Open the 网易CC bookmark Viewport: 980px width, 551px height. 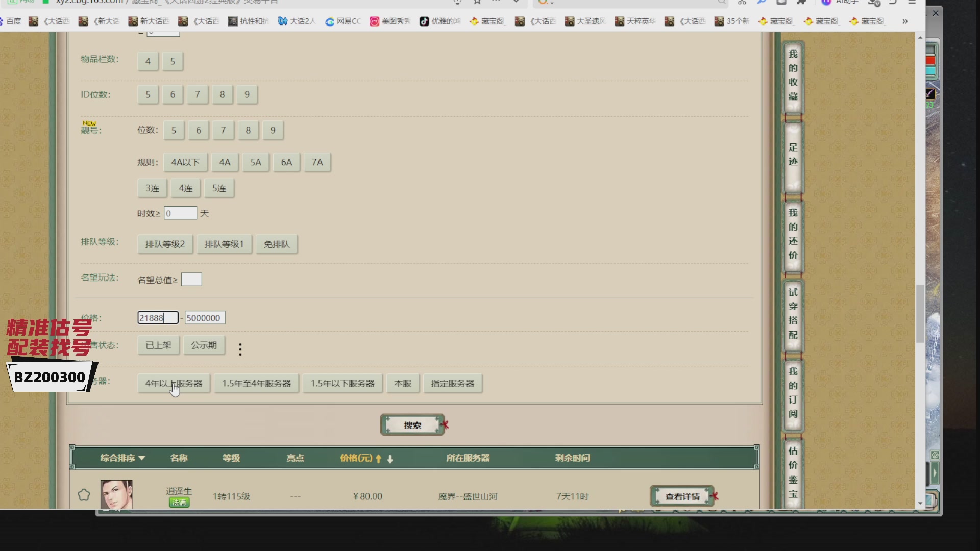(x=343, y=21)
